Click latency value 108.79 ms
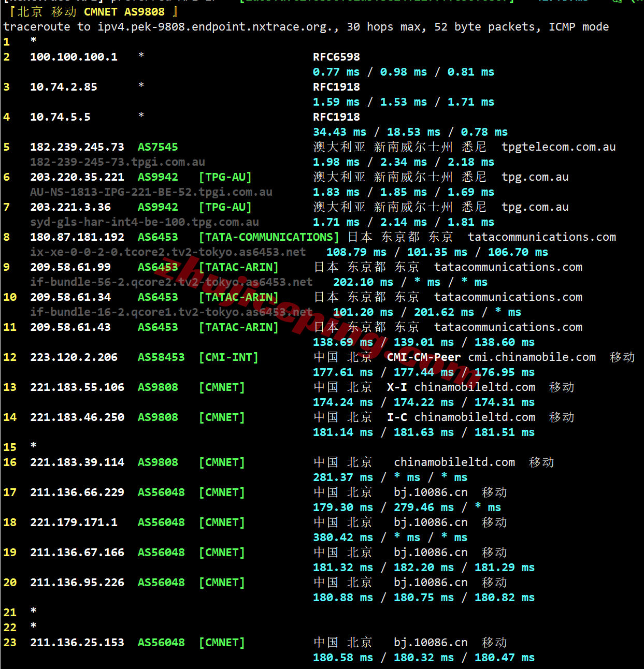This screenshot has width=644, height=669. 356,252
